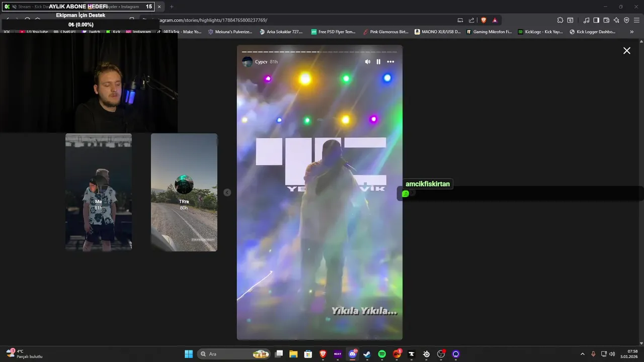Open the media control music note icon
644x362 pixels.
pyautogui.click(x=586, y=20)
